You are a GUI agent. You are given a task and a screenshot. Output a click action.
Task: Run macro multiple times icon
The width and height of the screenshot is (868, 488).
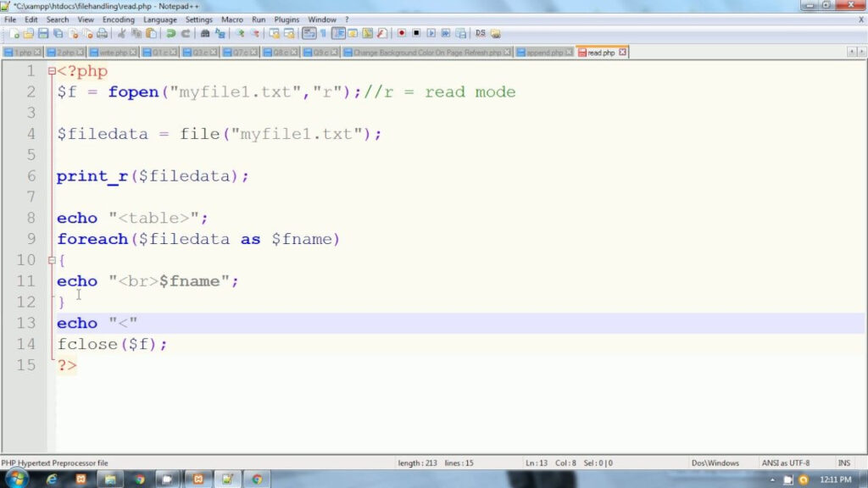[x=446, y=34]
